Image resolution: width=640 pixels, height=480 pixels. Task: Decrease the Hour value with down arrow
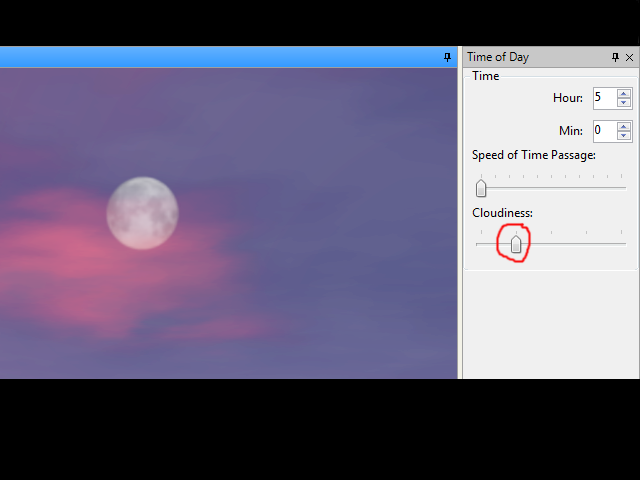[x=623, y=103]
